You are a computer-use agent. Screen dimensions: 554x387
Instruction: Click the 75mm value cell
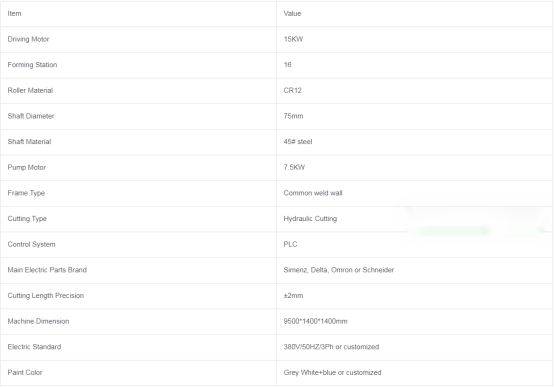tap(414, 116)
